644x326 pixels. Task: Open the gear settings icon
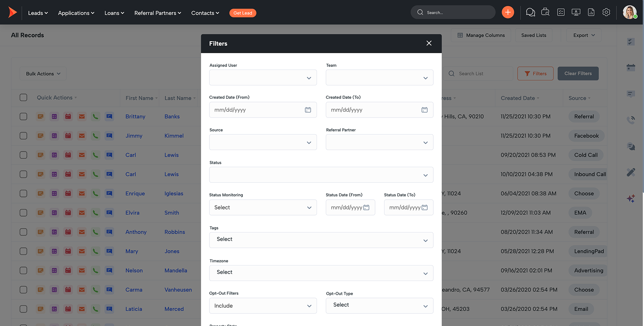point(606,13)
